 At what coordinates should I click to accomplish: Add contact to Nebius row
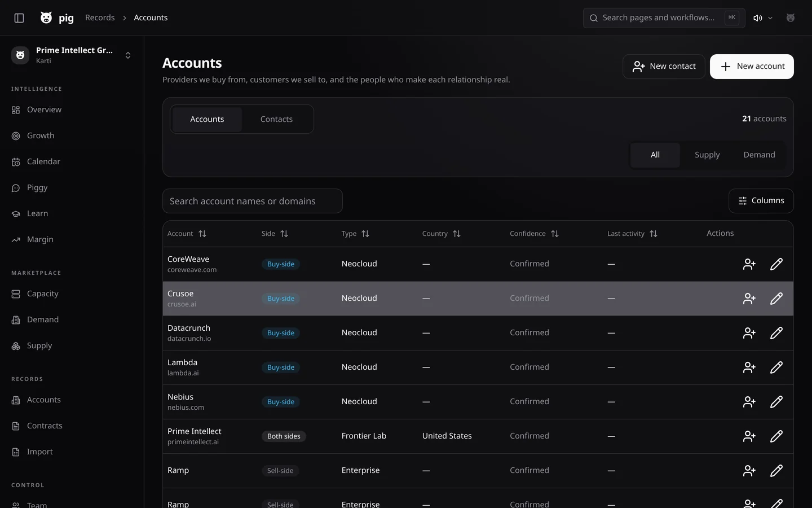point(749,402)
